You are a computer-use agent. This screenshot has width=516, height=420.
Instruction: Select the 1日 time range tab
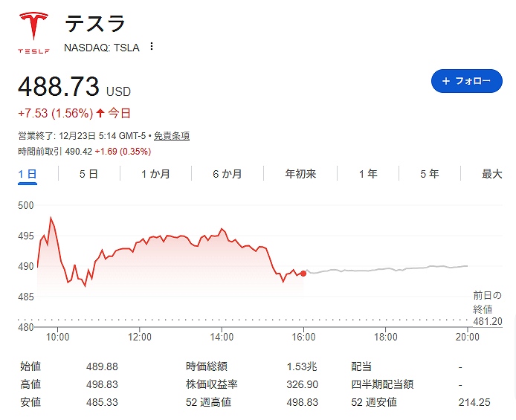27,174
